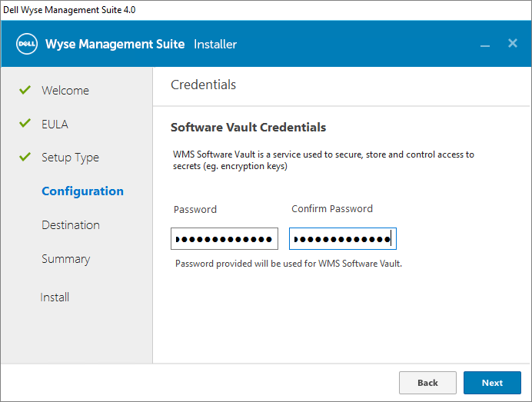Open the Summary step
This screenshot has height=402, width=532.
[x=65, y=259]
